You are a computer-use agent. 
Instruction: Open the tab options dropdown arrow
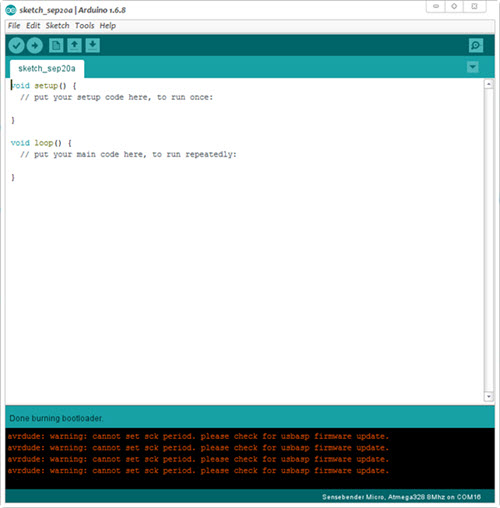click(x=473, y=67)
